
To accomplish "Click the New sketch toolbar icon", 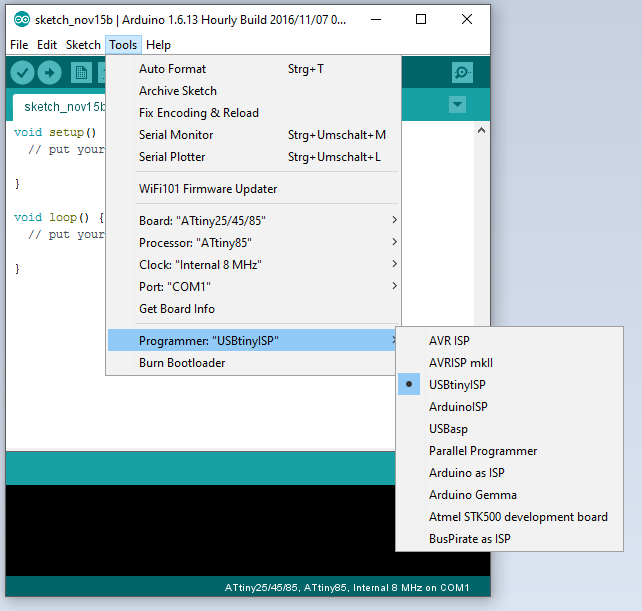I will pyautogui.click(x=81, y=73).
